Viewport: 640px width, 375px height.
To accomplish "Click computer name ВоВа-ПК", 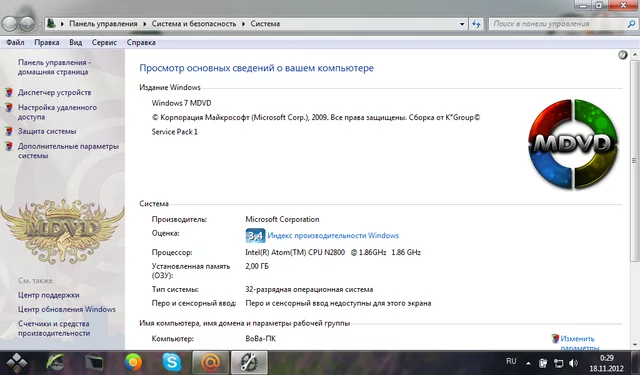I will pyautogui.click(x=260, y=339).
